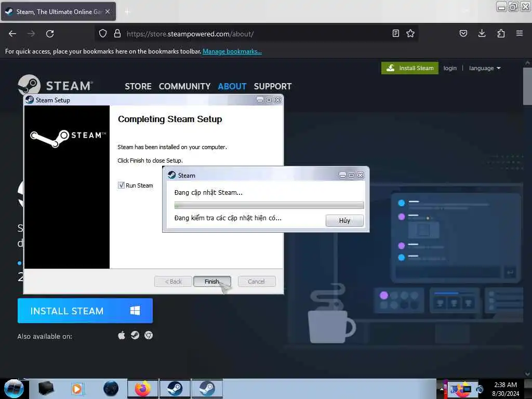Select the SteamOS download icon
Viewport: 532px width, 399px height.
click(135, 335)
